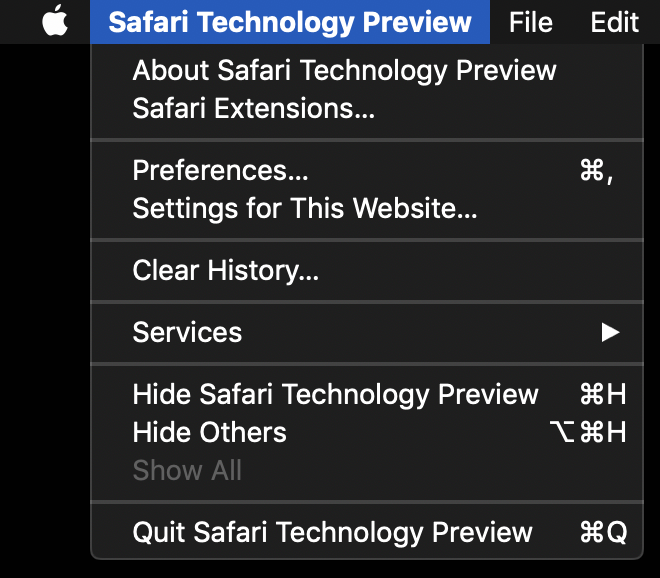The image size is (660, 578).
Task: Choose Clear History…
Action: 367,270
